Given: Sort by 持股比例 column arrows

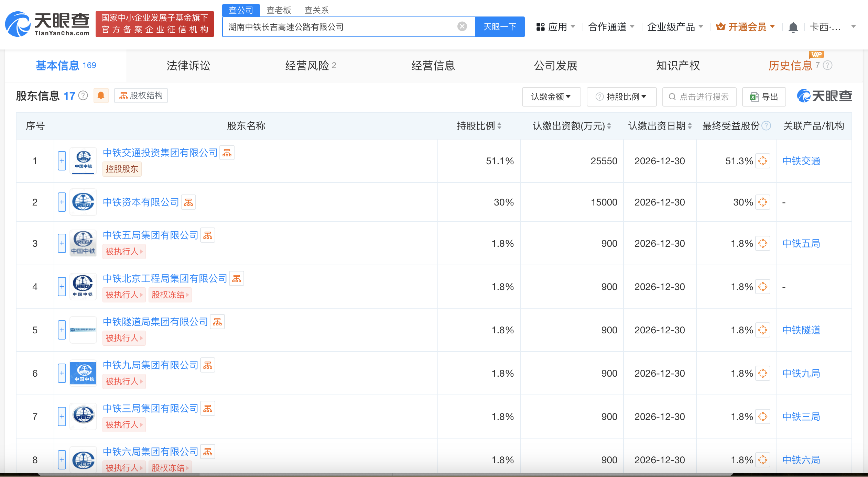Looking at the screenshot, I should point(499,126).
